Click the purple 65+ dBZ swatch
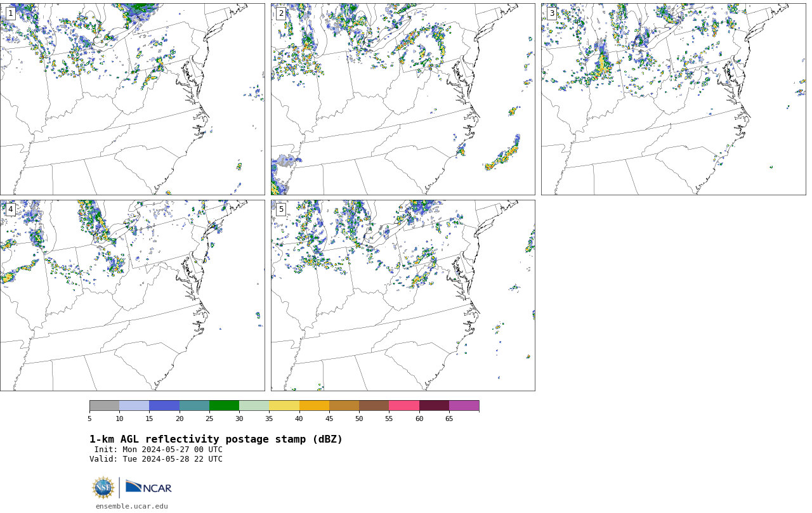This screenshot has width=812, height=513. [x=464, y=406]
